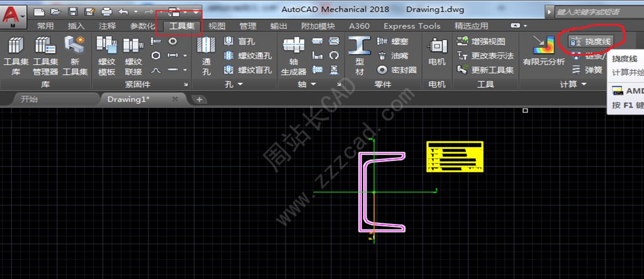Click the 螺纹盲孔 button
The width and height of the screenshot is (644, 279).
click(x=247, y=70)
